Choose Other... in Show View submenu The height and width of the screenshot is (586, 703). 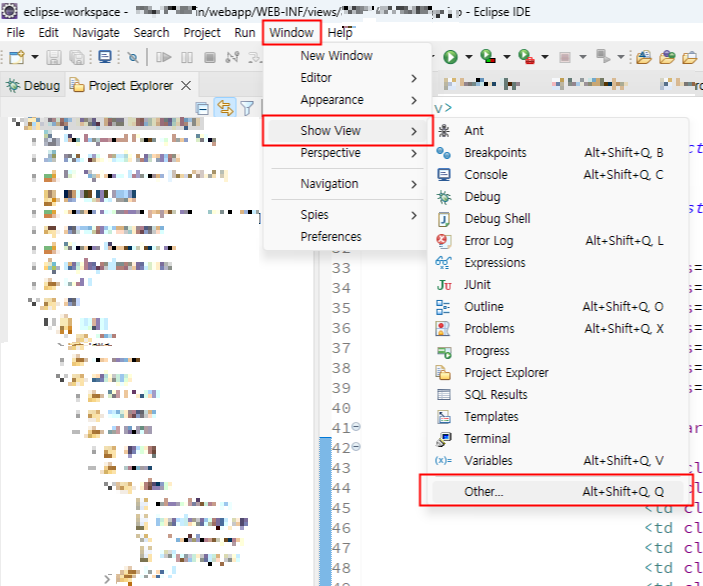pyautogui.click(x=558, y=491)
